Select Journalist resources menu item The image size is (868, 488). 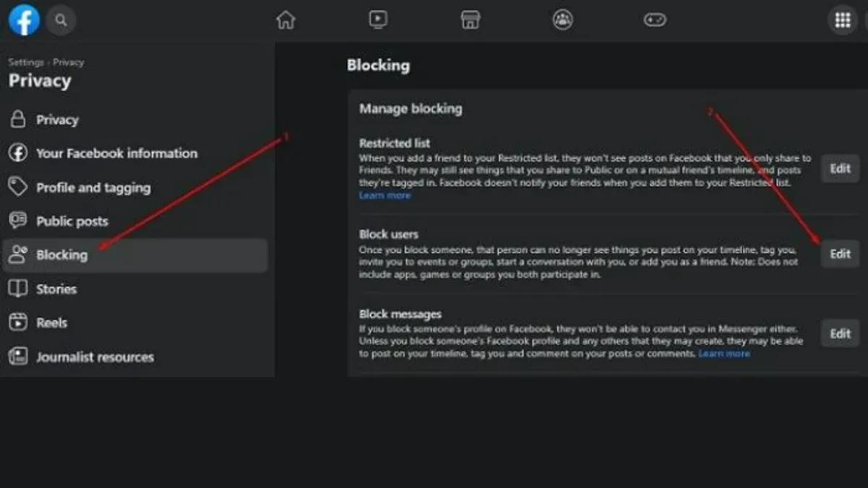coord(135,356)
